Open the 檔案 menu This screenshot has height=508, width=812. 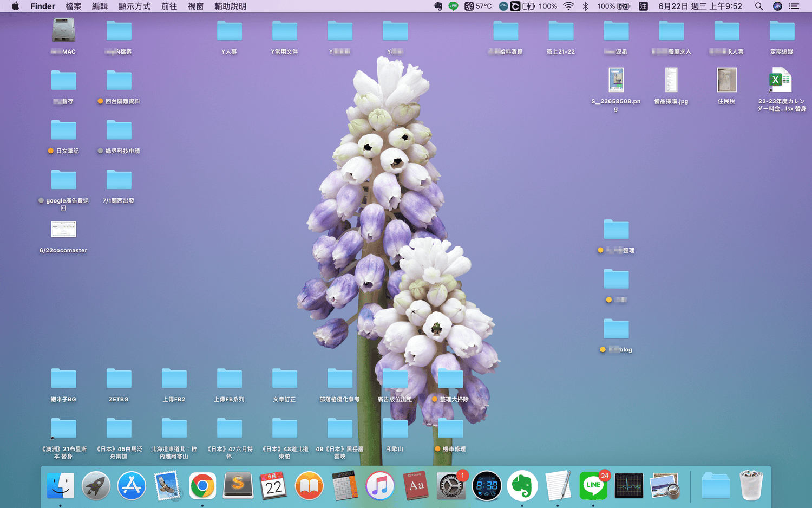pos(73,6)
